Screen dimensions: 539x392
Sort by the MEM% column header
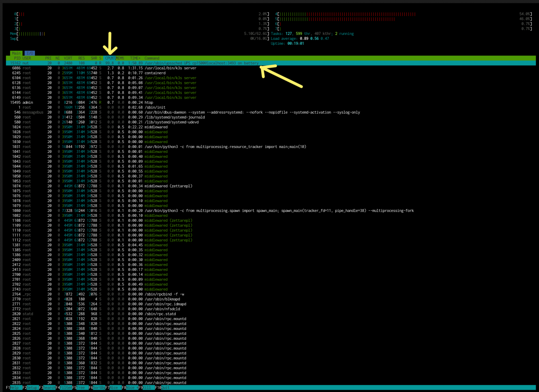[120, 58]
